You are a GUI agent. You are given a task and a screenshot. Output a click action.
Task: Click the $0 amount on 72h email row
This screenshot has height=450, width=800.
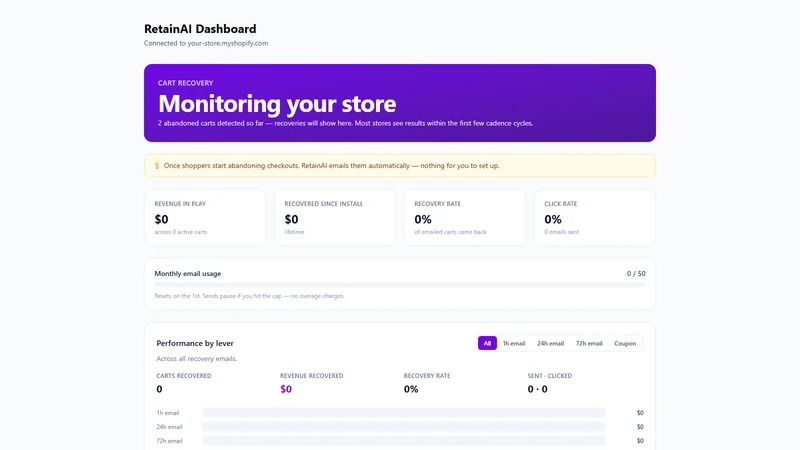[x=640, y=441]
